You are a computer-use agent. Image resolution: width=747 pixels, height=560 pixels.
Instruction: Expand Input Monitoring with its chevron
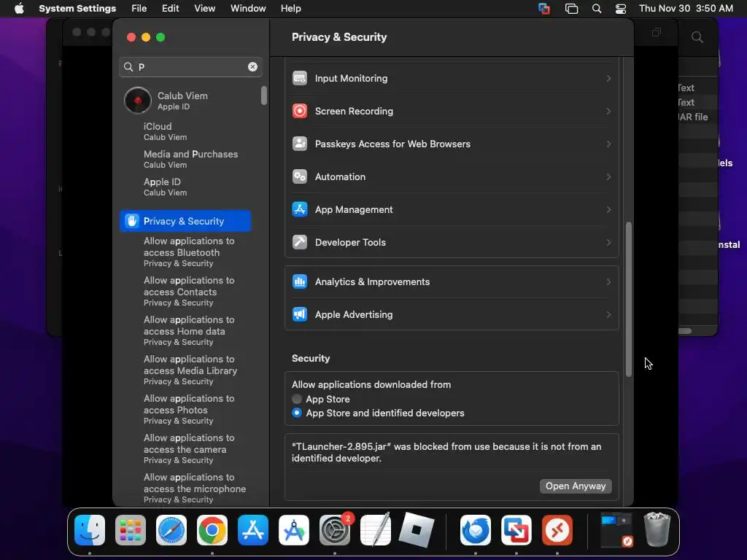pyautogui.click(x=608, y=78)
